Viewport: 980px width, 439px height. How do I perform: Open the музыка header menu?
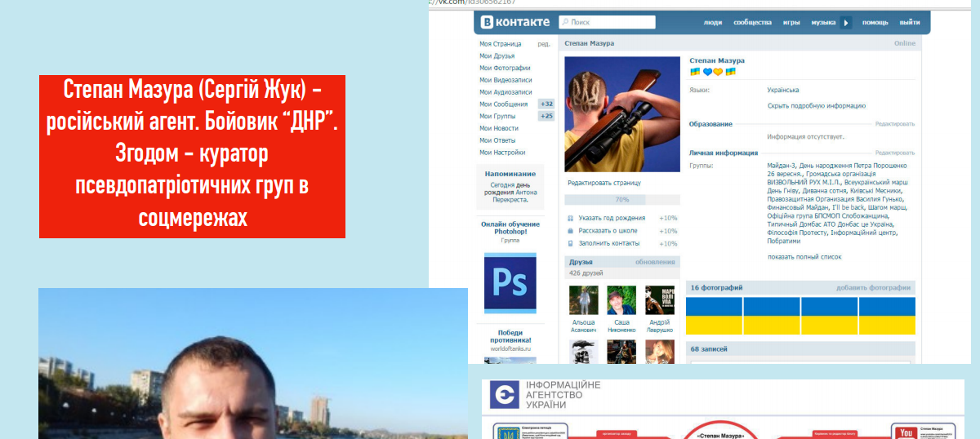click(823, 23)
